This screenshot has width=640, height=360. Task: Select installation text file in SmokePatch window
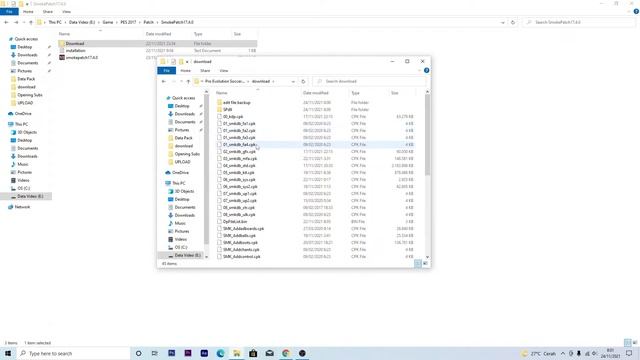pos(76,51)
